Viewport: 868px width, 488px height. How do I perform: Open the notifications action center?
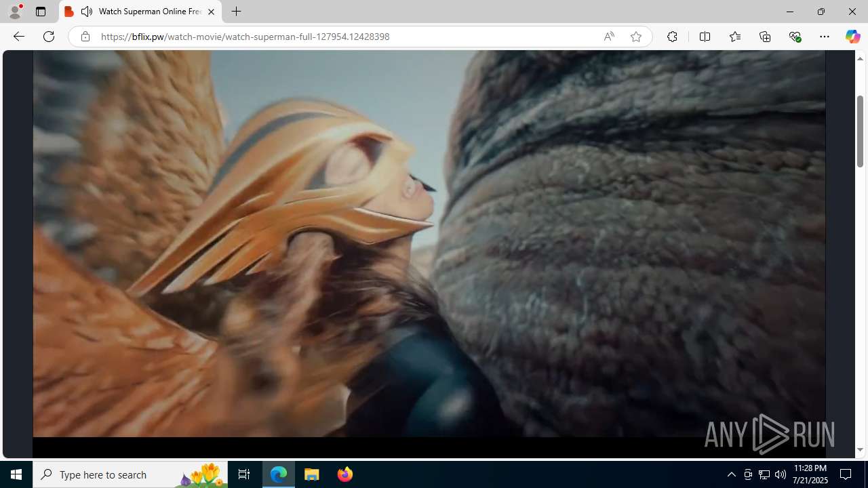click(x=846, y=474)
